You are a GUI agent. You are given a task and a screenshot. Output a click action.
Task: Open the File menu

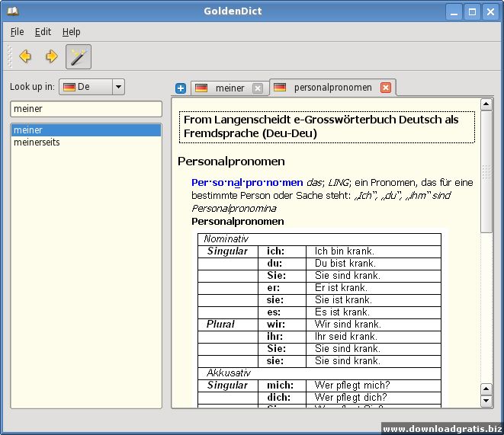click(x=17, y=32)
